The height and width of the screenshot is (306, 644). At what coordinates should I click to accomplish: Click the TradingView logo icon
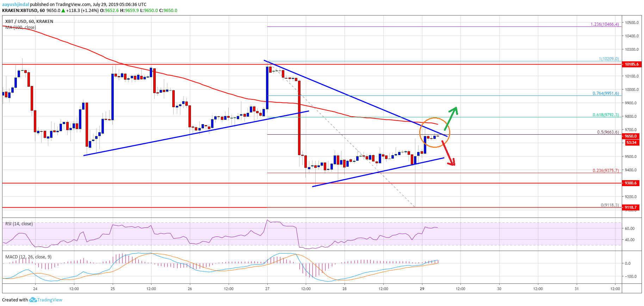(33, 300)
